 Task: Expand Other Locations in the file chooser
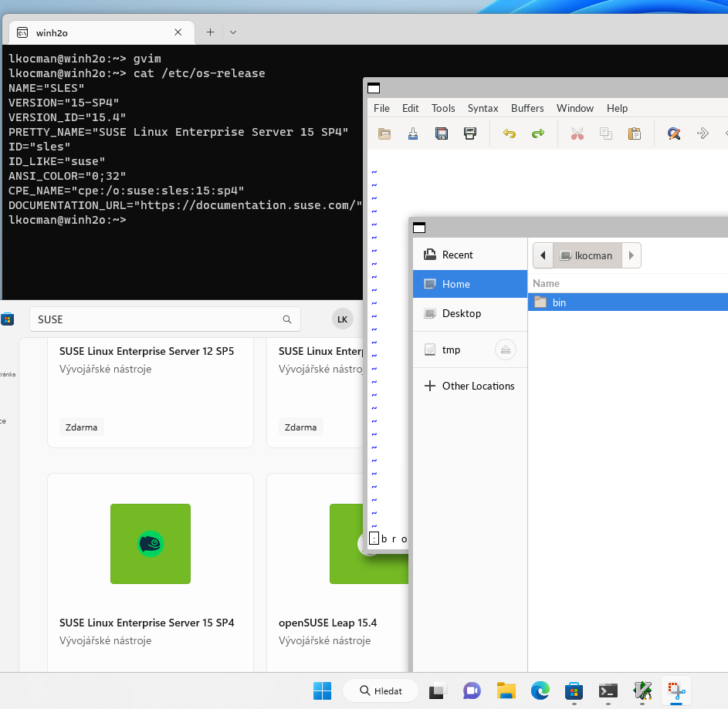[x=470, y=386]
